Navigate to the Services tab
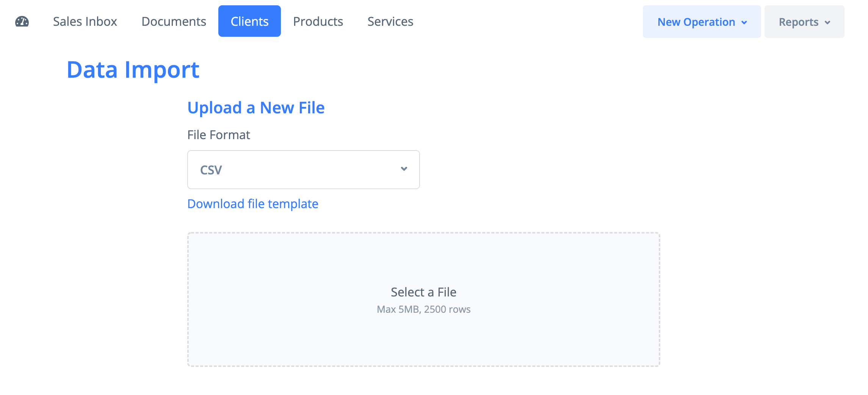Image resolution: width=868 pixels, height=395 pixels. tap(390, 22)
